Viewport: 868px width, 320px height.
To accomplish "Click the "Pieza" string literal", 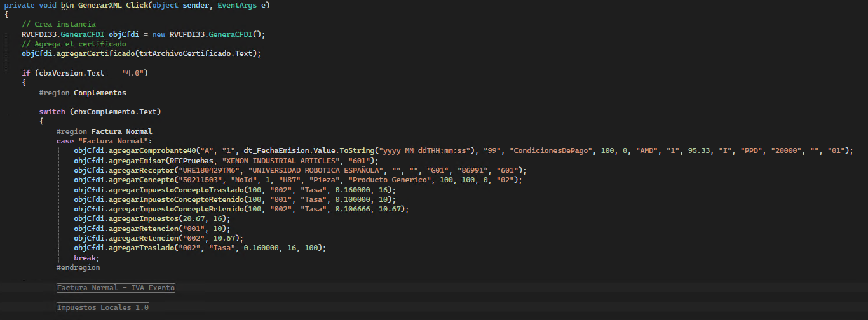I will pos(325,180).
